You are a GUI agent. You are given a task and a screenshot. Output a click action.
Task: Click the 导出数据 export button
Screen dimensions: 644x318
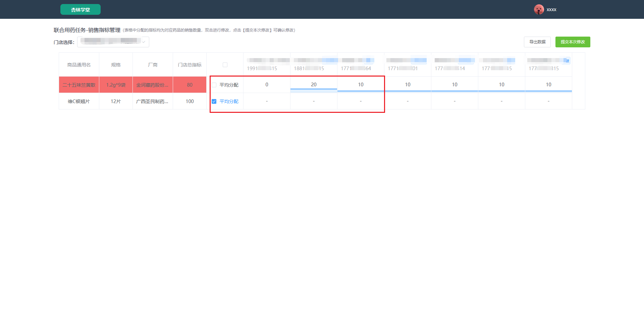click(x=537, y=42)
